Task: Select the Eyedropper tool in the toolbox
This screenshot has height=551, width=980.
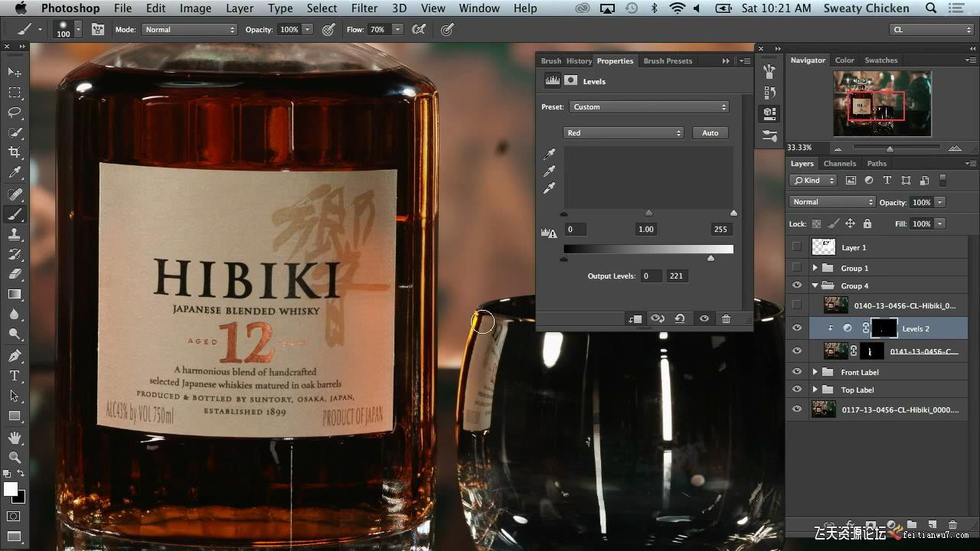Action: (x=15, y=173)
